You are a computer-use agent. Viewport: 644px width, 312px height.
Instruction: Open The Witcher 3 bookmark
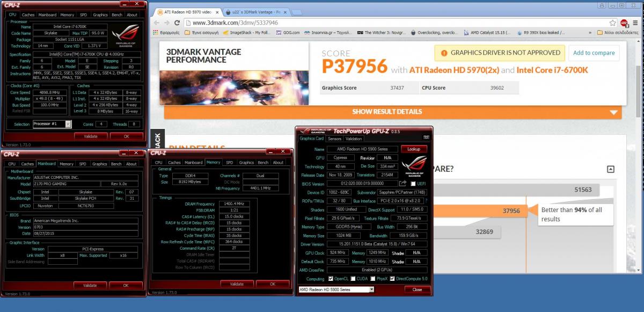[382, 32]
